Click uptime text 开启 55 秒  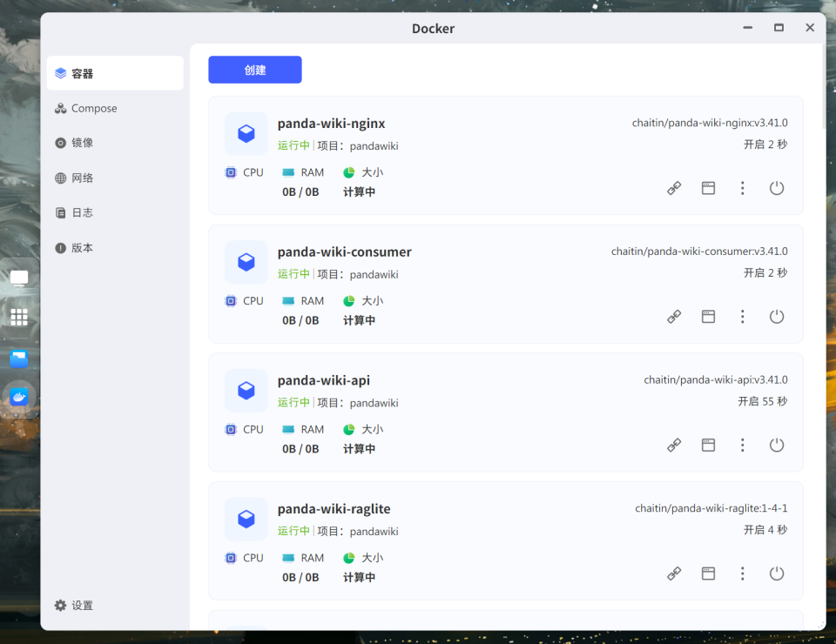tap(763, 401)
